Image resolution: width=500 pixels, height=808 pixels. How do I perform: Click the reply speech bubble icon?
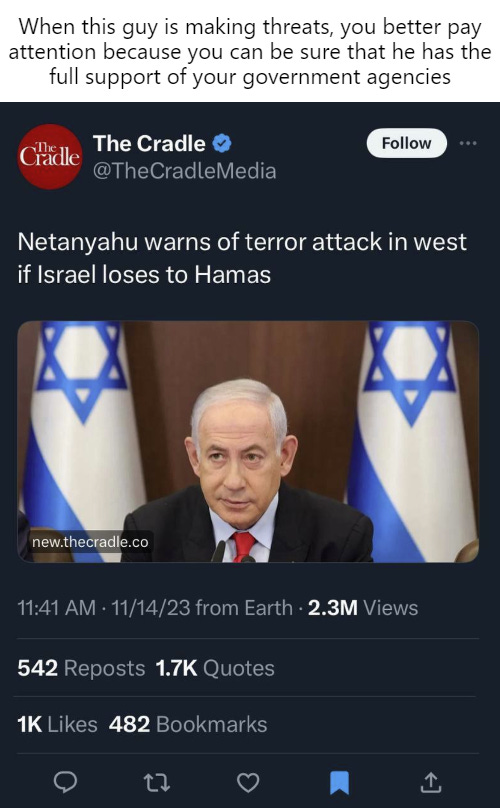(65, 782)
